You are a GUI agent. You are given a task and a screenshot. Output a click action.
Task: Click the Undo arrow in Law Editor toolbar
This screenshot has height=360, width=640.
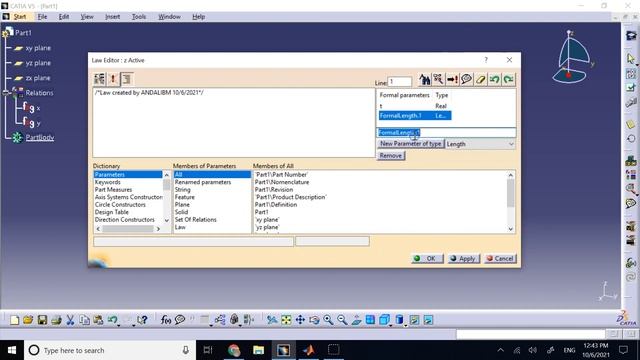click(495, 79)
